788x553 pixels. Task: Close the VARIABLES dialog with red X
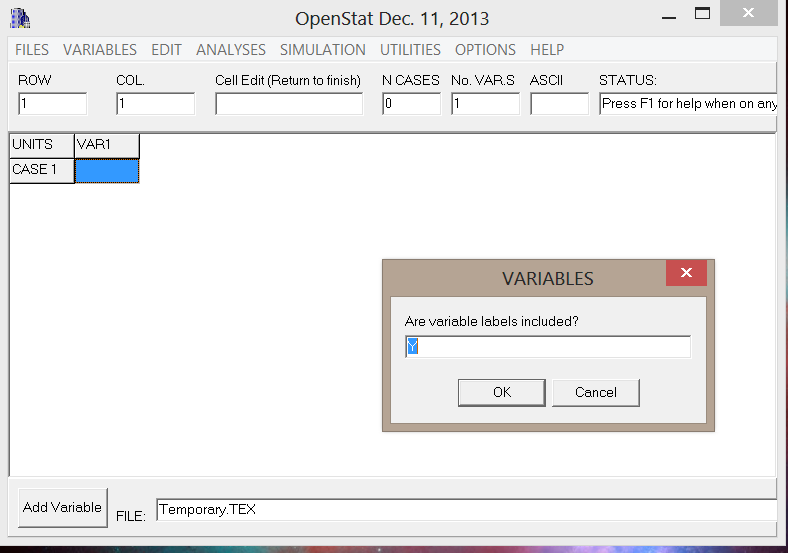click(x=686, y=272)
